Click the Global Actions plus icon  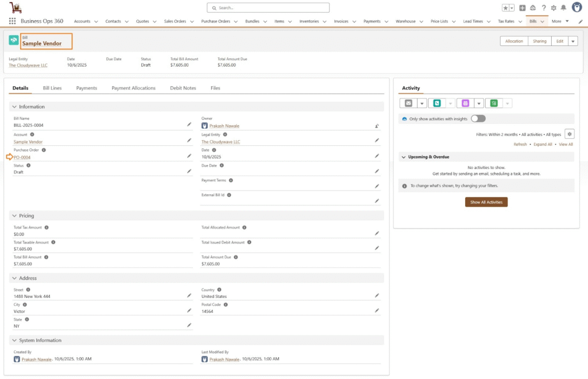523,8
